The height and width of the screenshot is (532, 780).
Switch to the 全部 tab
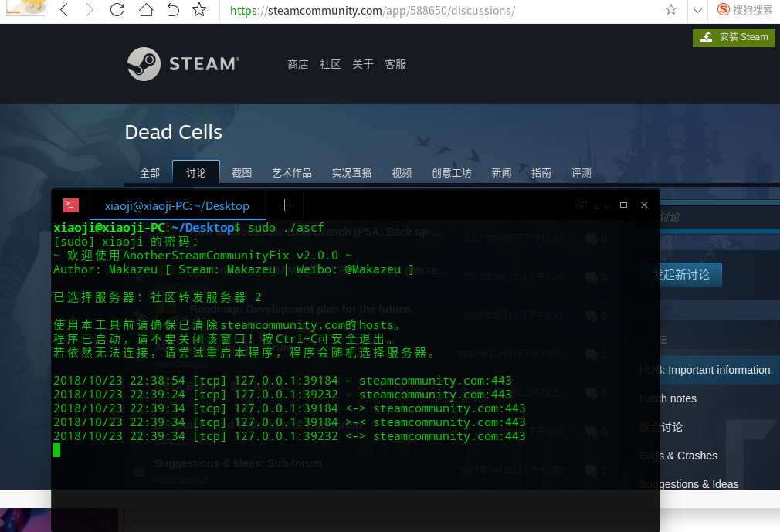click(150, 173)
